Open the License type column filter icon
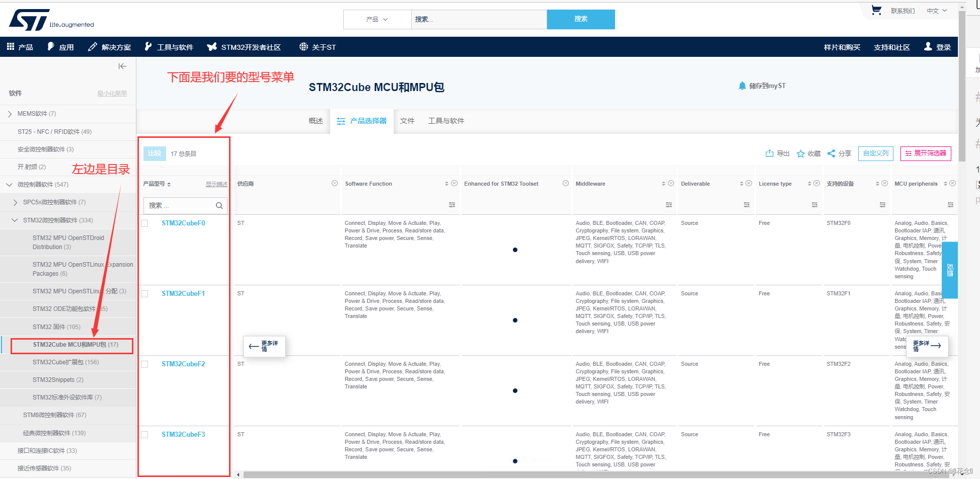Image resolution: width=980 pixels, height=479 pixels. (814, 205)
